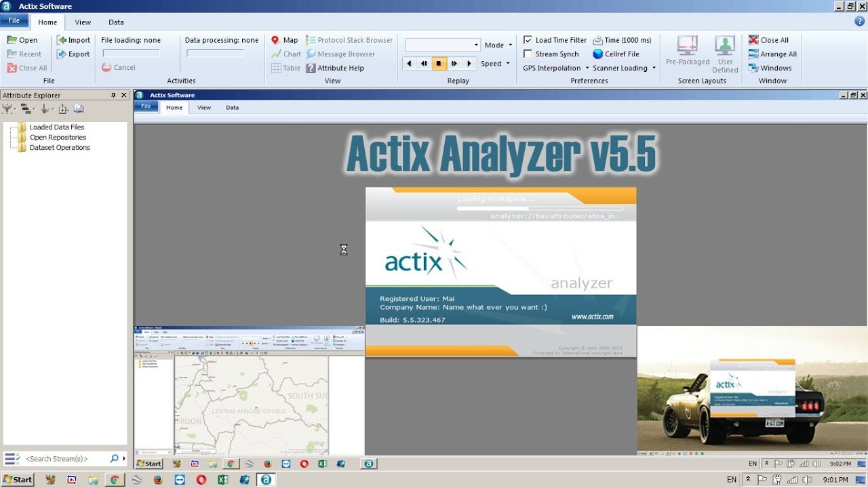The height and width of the screenshot is (488, 868).
Task: Click the Import button
Action: pos(73,40)
